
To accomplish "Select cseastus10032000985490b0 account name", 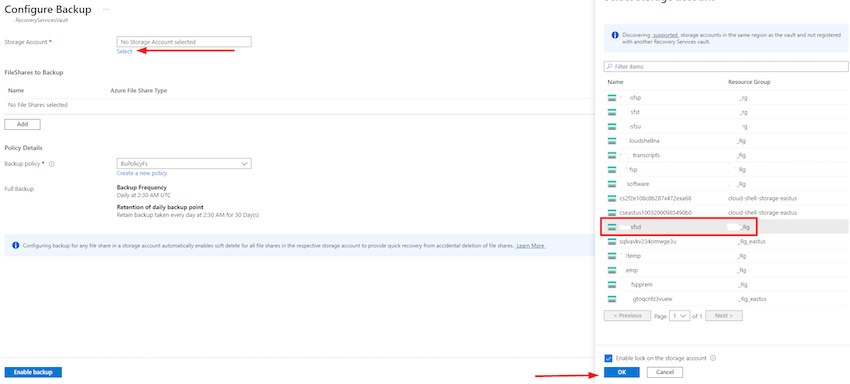I will point(656,213).
